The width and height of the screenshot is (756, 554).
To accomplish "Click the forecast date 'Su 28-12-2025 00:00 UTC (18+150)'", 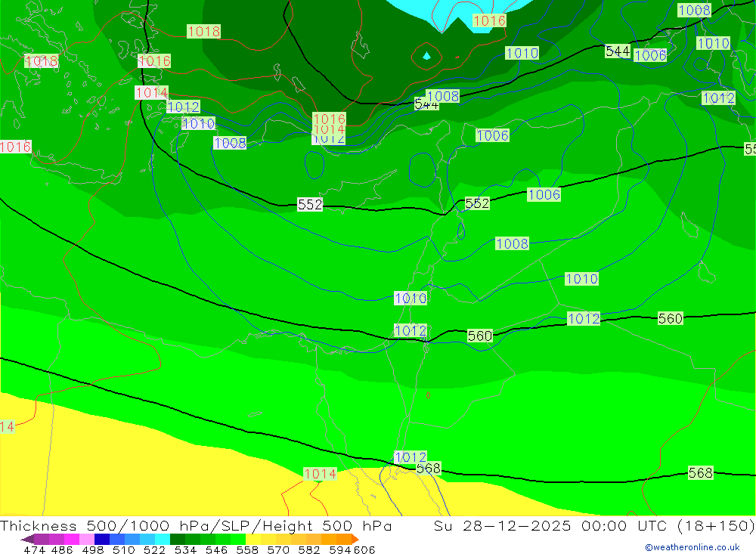I will coord(594,525).
